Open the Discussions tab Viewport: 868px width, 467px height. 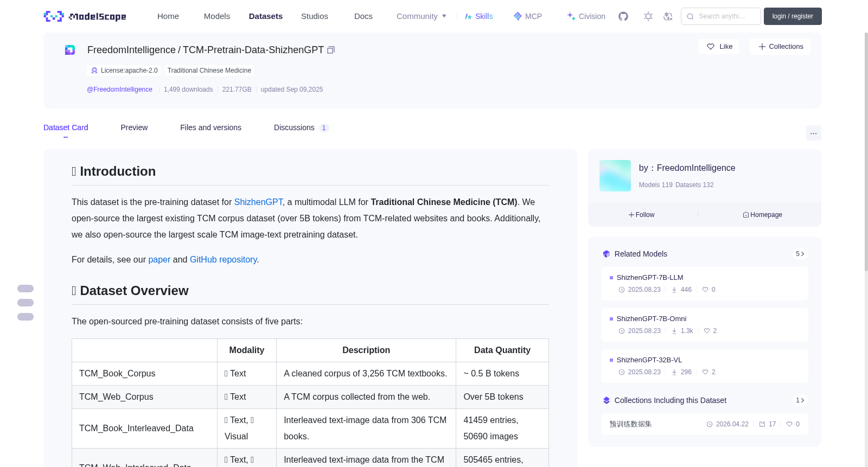click(301, 127)
